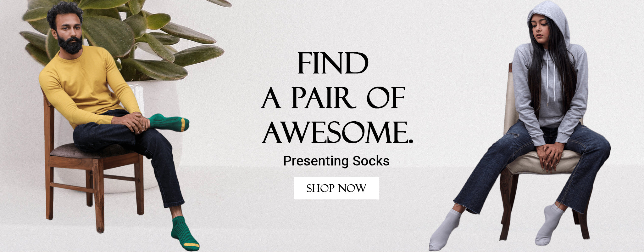644x252 pixels.
Task: Click the green sock touching the floor
Action: coord(185,234)
